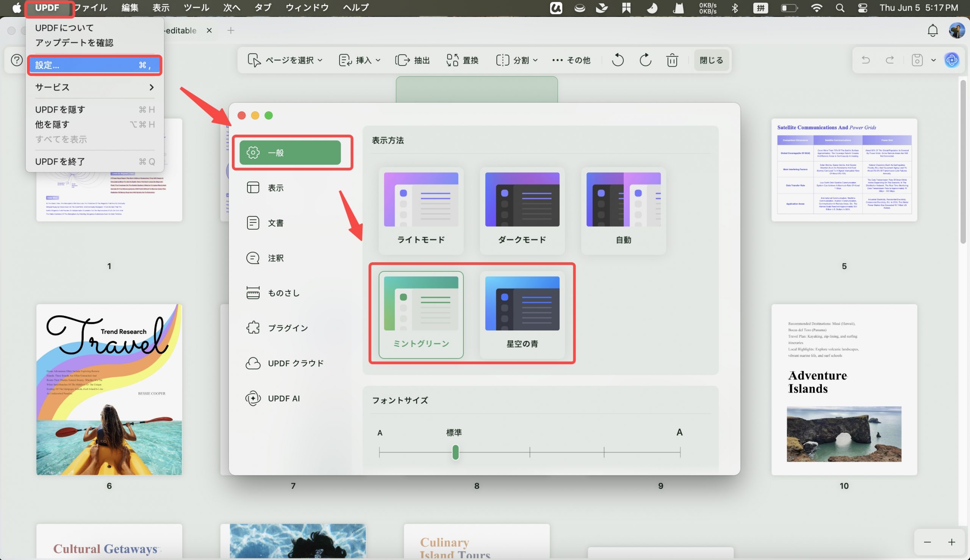Zoom out thumbnails with minus button
This screenshot has width=970, height=560.
[927, 542]
